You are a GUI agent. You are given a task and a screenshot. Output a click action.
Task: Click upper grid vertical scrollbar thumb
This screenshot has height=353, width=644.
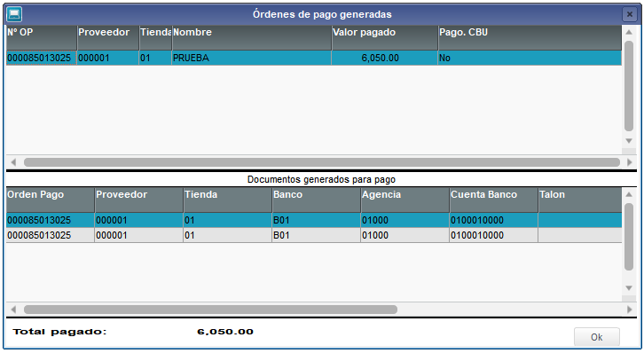(629, 85)
